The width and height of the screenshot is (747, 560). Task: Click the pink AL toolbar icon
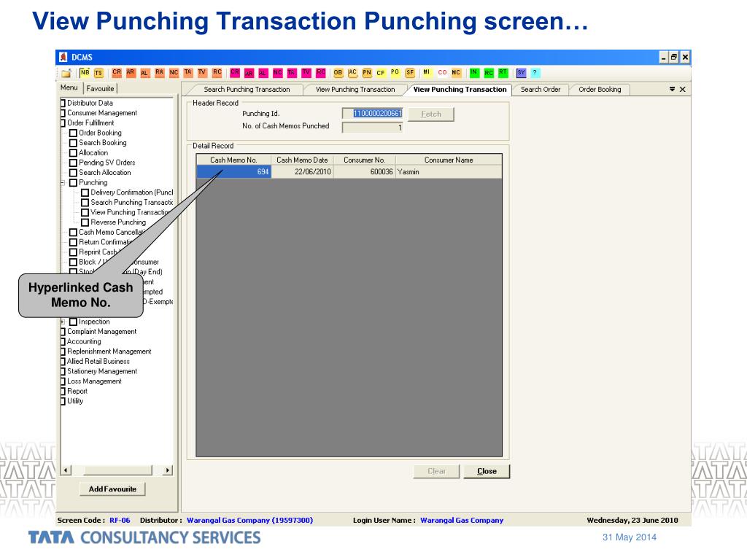point(263,73)
